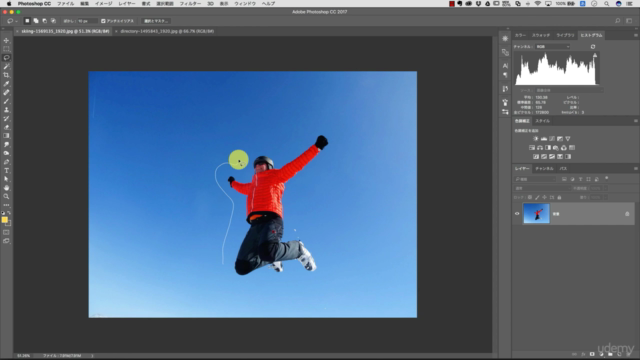Select the Zoom tool
The image size is (640, 360).
pyautogui.click(x=6, y=196)
